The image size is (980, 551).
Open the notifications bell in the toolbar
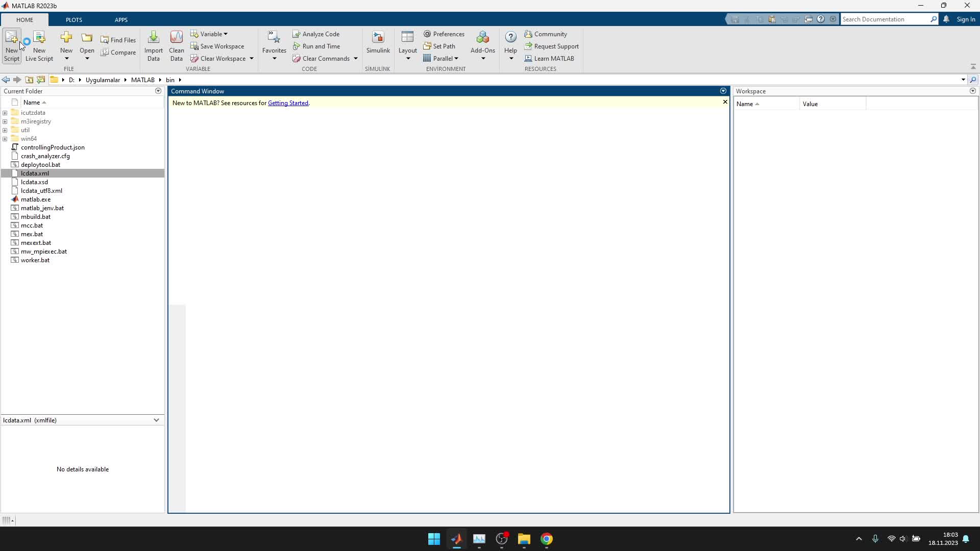[x=946, y=19]
